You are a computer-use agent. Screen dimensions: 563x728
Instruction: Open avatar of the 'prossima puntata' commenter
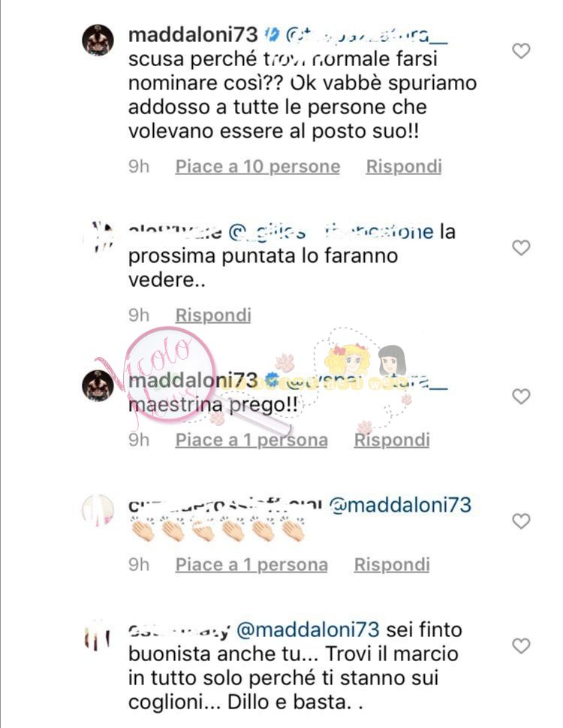pyautogui.click(x=98, y=237)
